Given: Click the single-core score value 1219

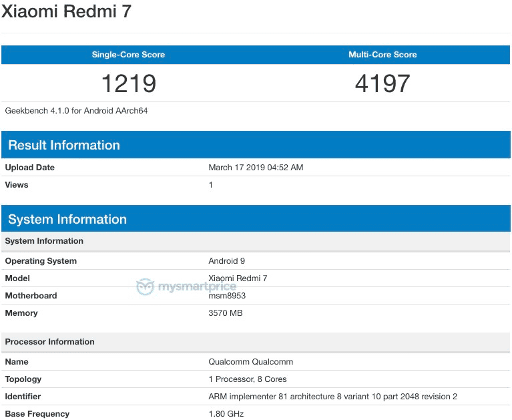Looking at the screenshot, I should (x=128, y=83).
